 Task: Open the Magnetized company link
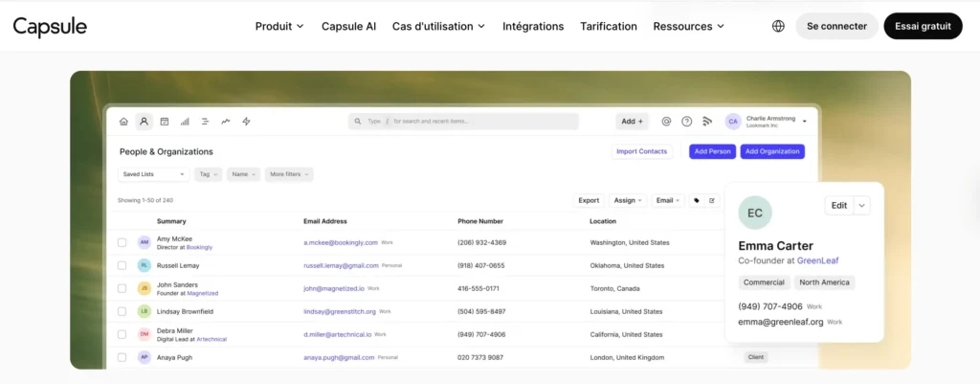tap(203, 293)
